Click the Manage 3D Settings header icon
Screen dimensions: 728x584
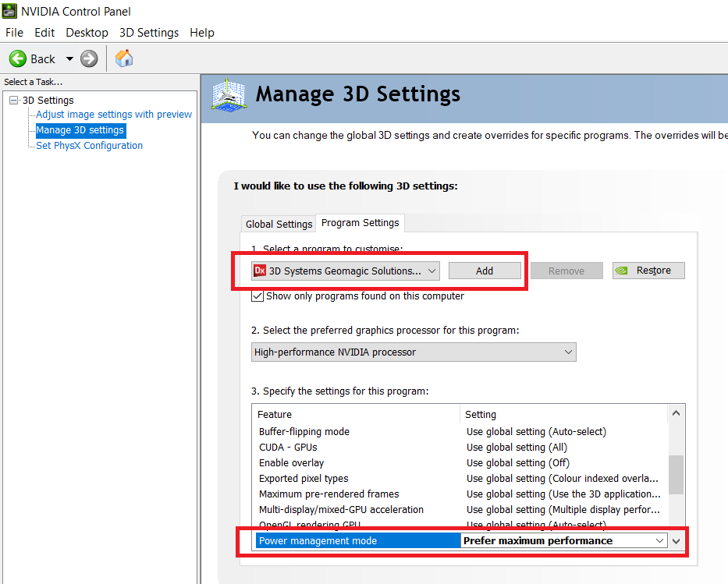[228, 94]
